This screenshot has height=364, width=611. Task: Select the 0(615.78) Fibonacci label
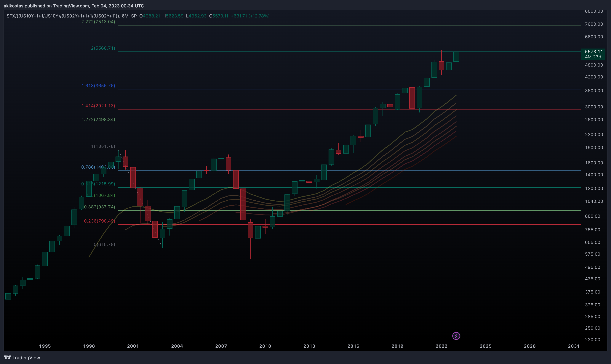click(x=104, y=244)
